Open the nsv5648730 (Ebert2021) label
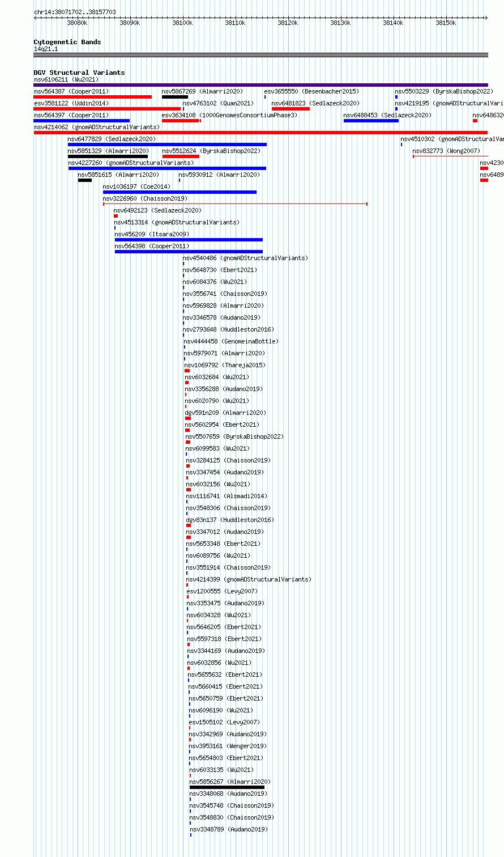Screen dimensions: 504x857 221,270
